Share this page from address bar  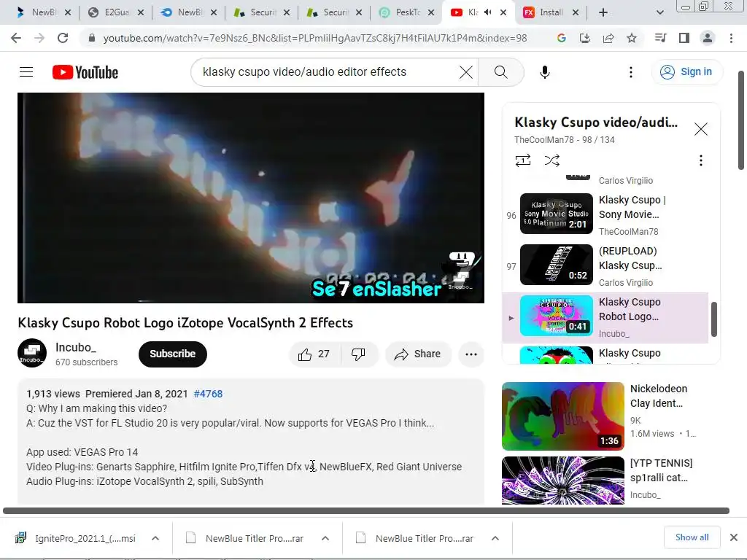click(x=608, y=38)
